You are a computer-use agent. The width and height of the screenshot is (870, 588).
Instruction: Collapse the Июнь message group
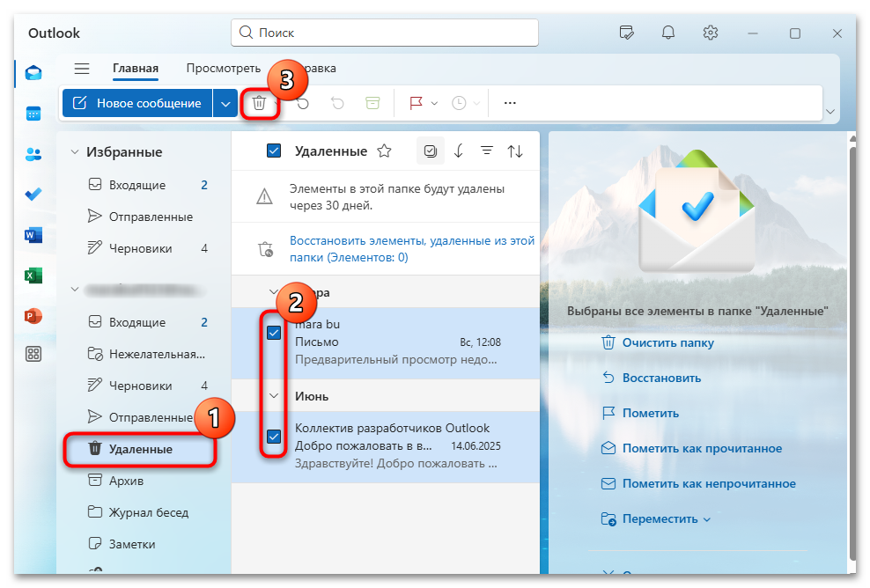click(274, 396)
